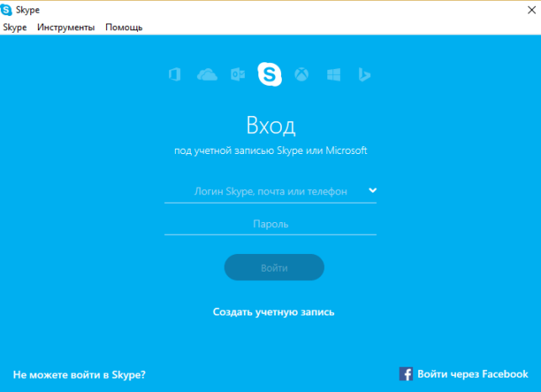Focus the Логин Skype, почта или телефон field
Viewport: 541px width, 392px height.
tap(271, 192)
